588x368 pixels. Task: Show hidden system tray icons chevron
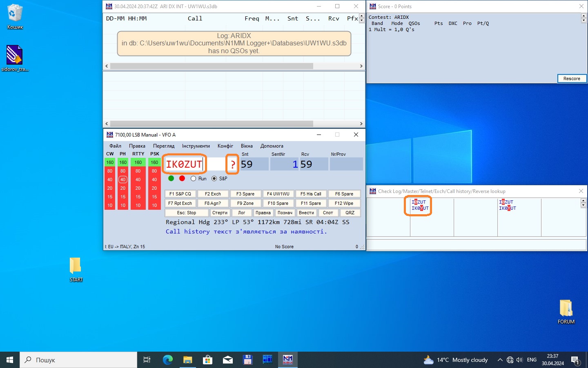point(500,360)
